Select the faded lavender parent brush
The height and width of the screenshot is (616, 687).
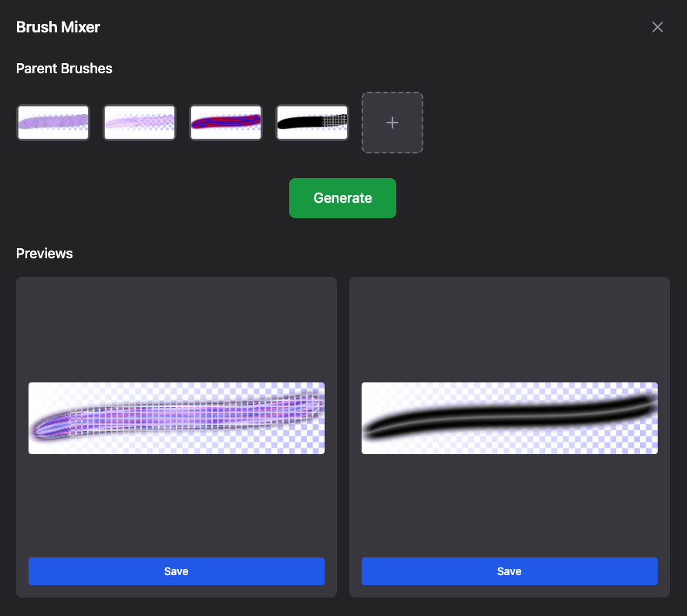point(140,122)
